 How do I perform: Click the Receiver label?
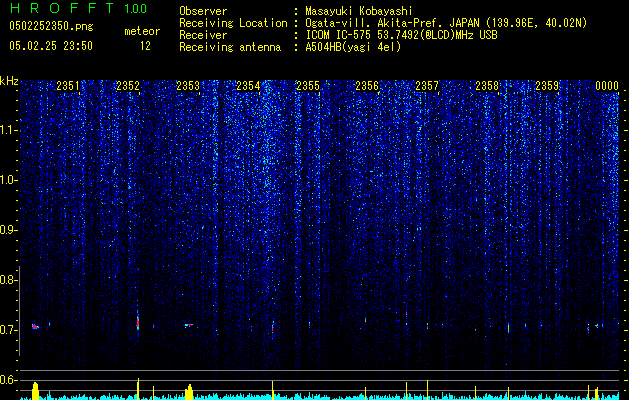pos(203,35)
